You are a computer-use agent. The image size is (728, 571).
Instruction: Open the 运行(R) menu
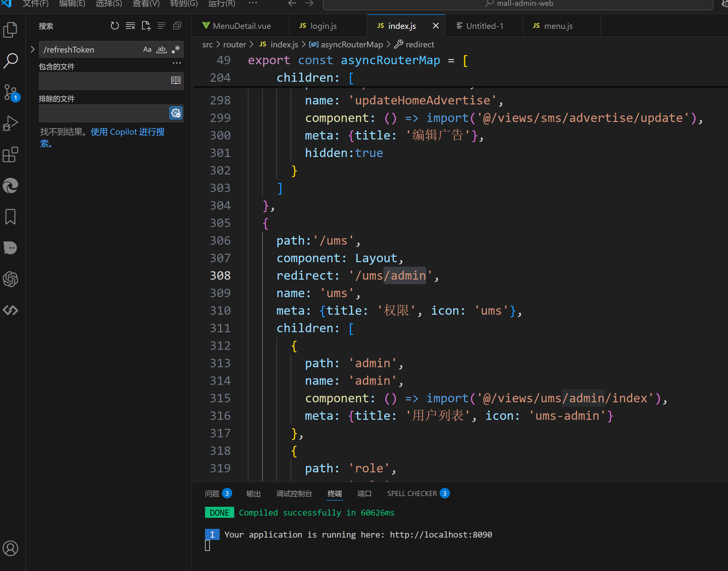pyautogui.click(x=222, y=4)
